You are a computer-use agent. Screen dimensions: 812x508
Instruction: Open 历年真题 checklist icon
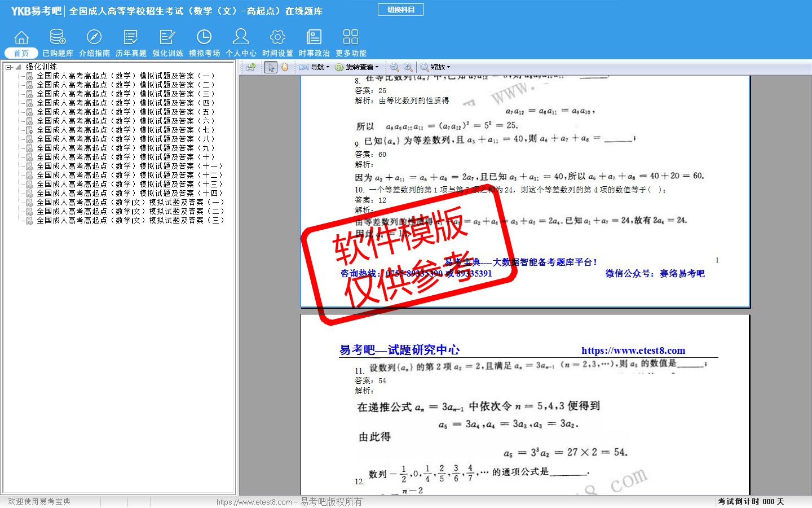coord(131,37)
